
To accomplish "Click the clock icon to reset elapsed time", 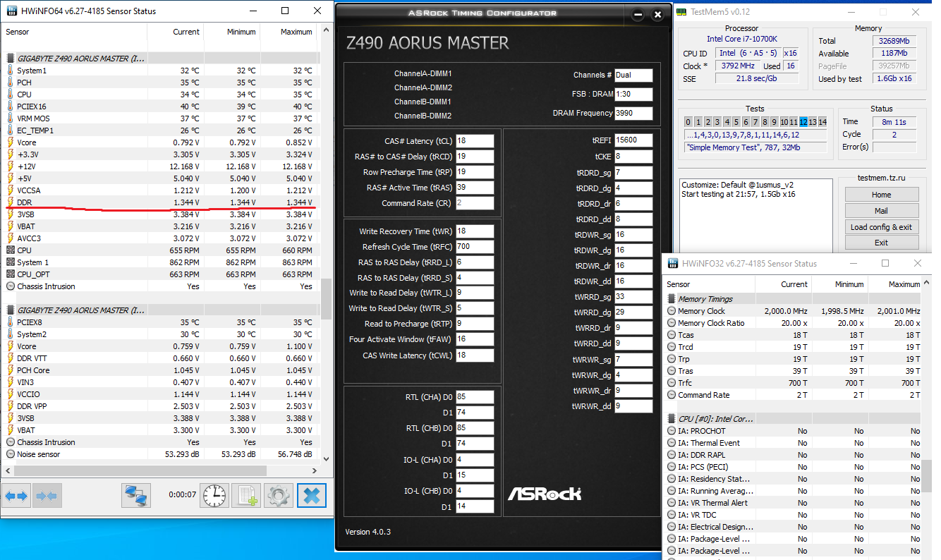I will point(214,496).
